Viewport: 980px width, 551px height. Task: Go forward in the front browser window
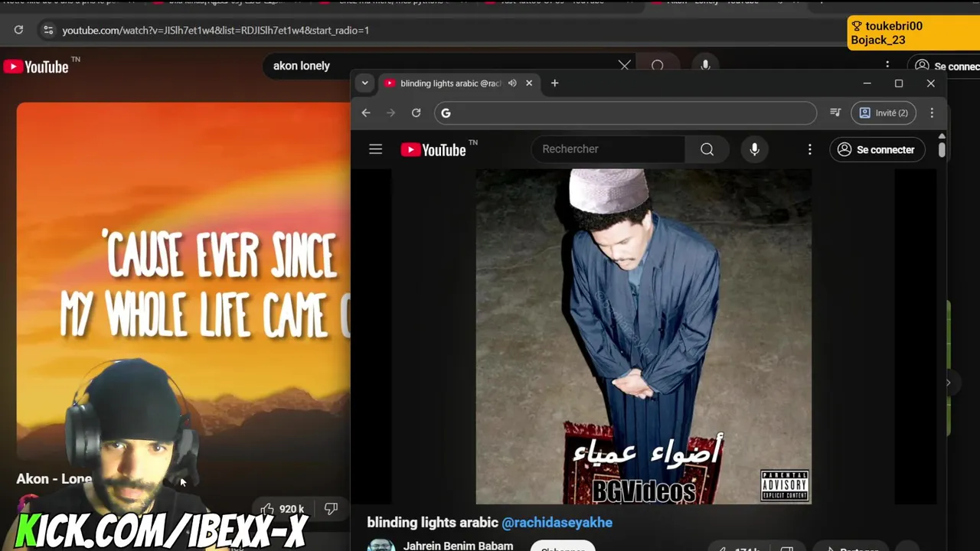[390, 112]
